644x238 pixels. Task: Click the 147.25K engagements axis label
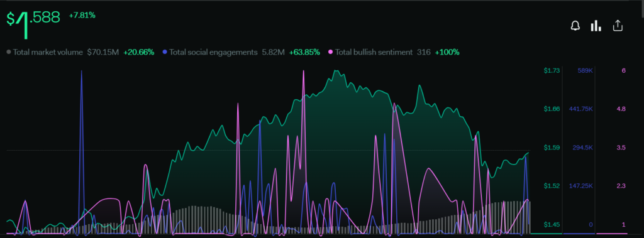580,186
